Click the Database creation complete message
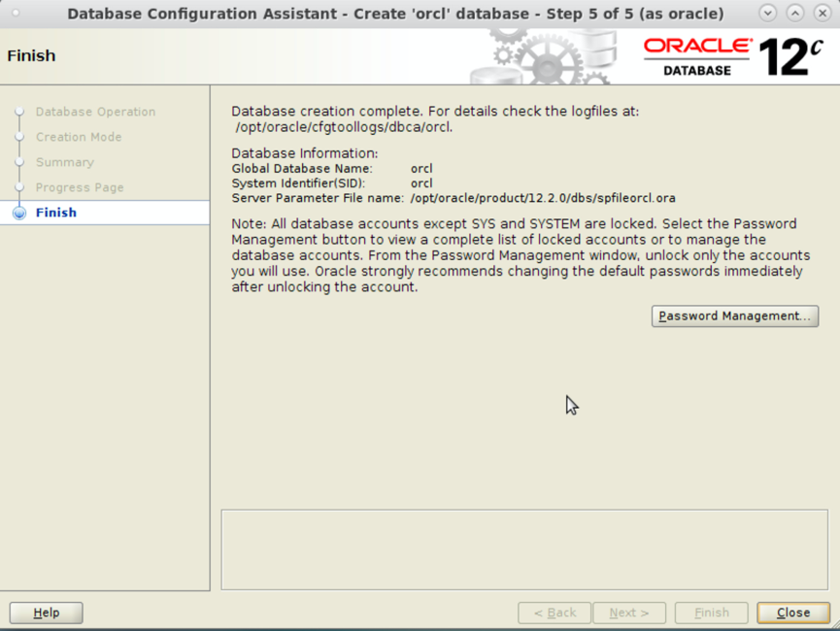Screen dimensions: 840x631 pos(435,112)
